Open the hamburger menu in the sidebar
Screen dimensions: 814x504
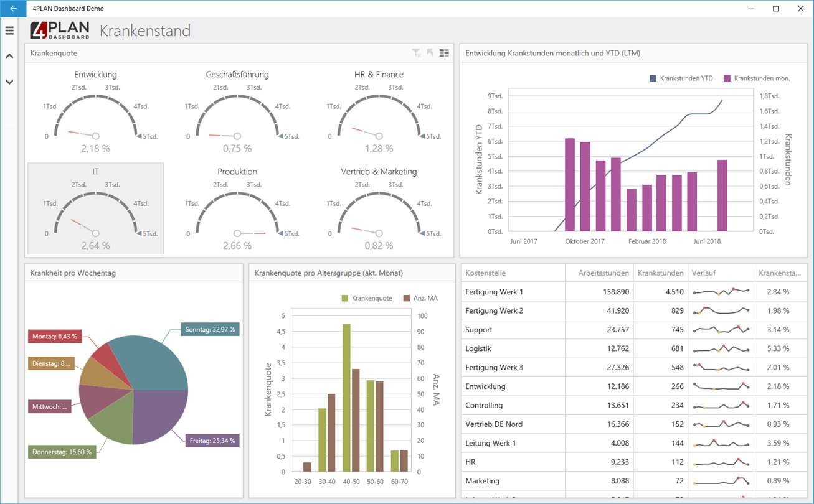tap(9, 30)
